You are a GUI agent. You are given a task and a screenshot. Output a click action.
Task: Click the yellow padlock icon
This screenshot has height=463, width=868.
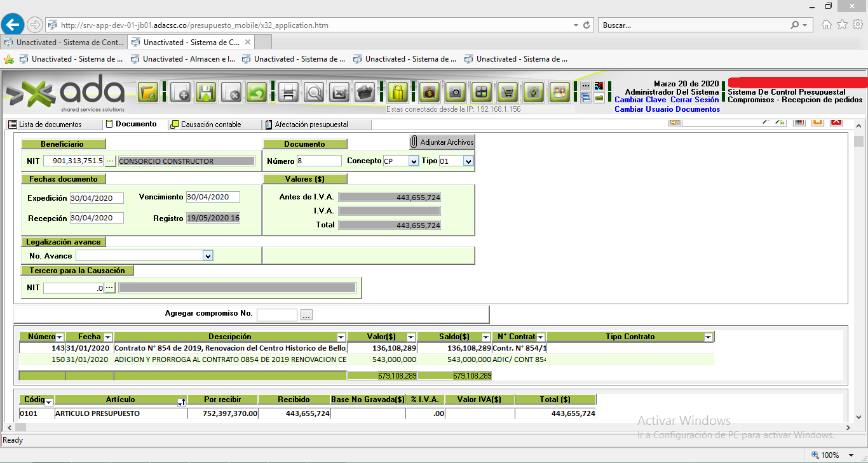click(397, 93)
